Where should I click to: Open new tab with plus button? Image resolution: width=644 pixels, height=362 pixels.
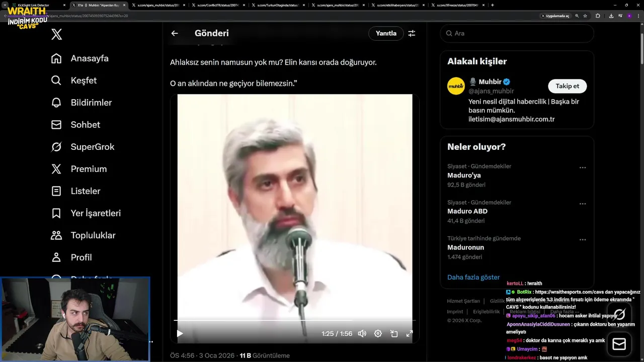tap(492, 5)
